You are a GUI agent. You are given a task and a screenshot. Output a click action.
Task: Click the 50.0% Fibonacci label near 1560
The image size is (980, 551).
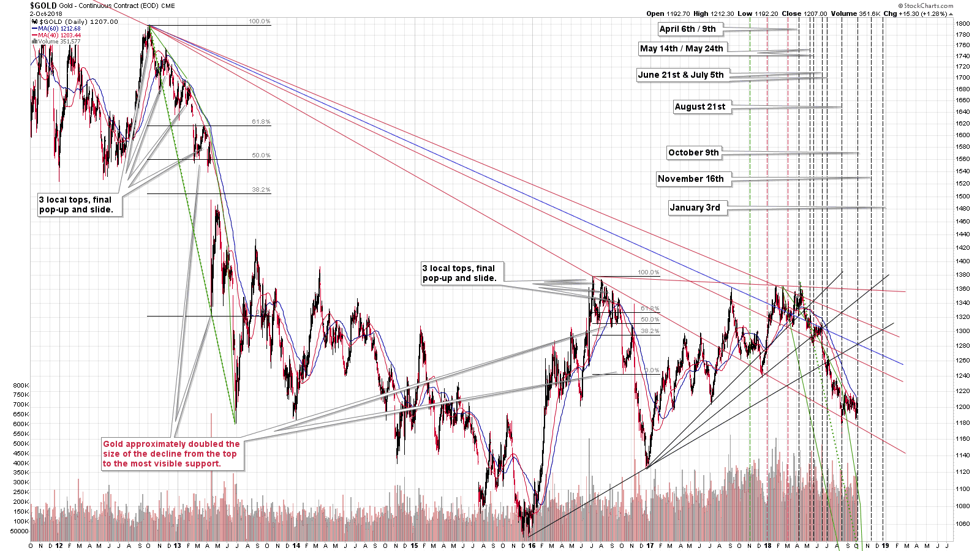261,156
